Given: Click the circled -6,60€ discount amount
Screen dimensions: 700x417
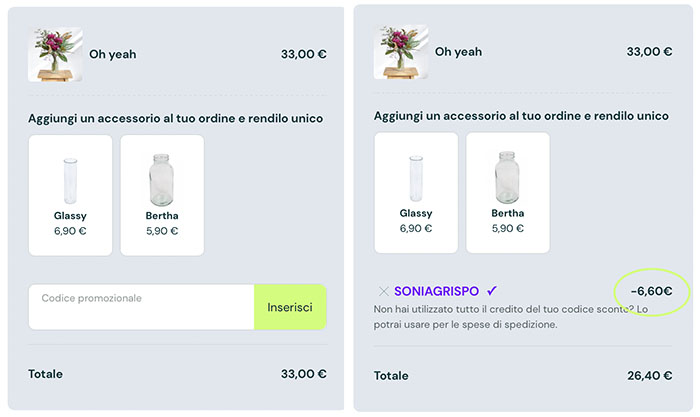Looking at the screenshot, I should (651, 292).
